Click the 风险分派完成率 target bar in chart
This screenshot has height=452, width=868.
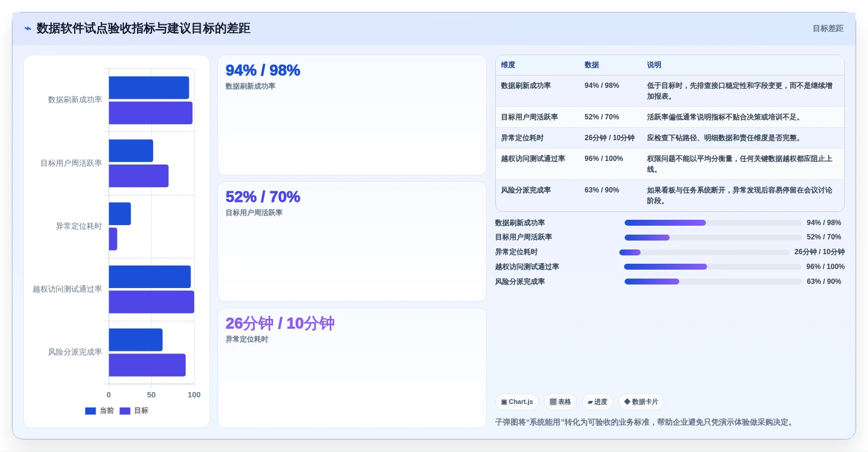click(147, 365)
